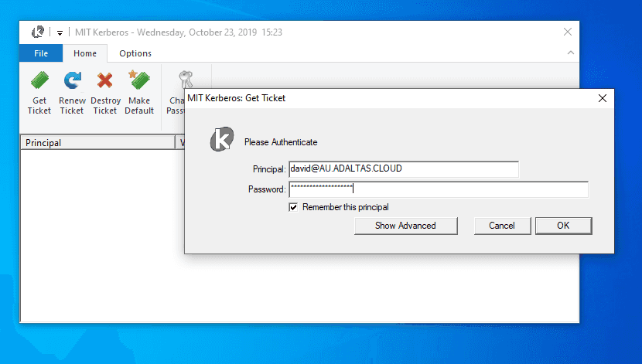Click in the Password input field
The height and width of the screenshot is (364, 642).
click(x=439, y=189)
